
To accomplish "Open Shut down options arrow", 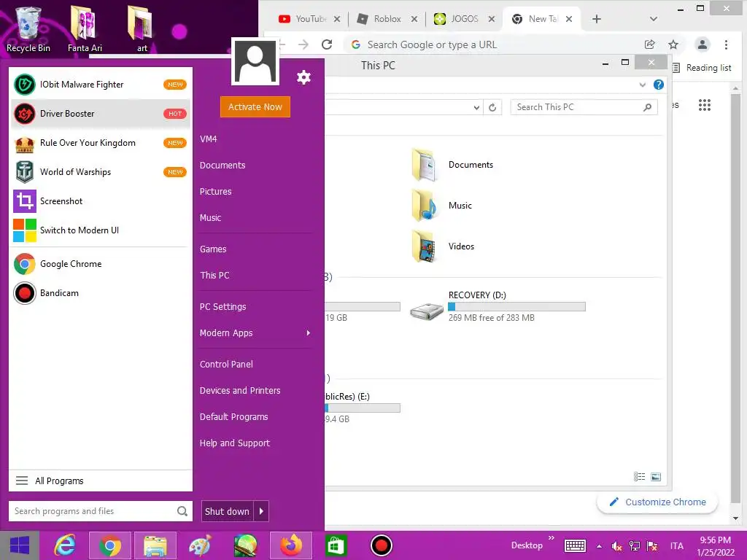I will tap(262, 511).
